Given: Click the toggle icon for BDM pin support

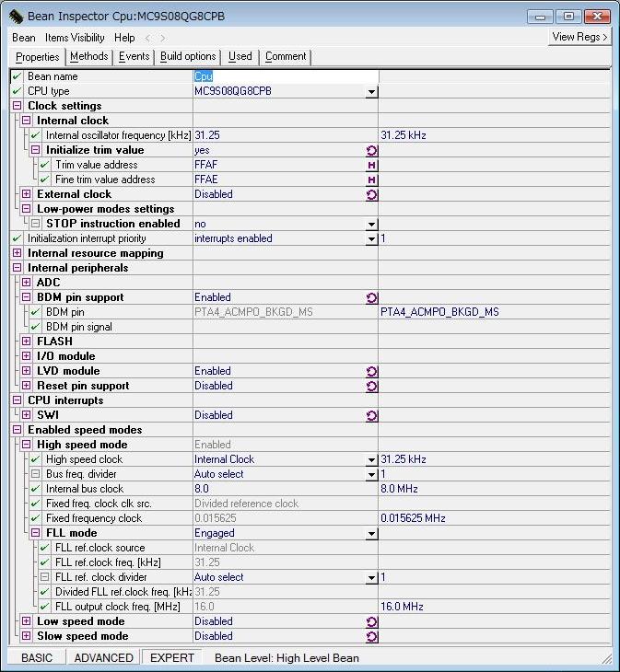Looking at the screenshot, I should coord(372,298).
